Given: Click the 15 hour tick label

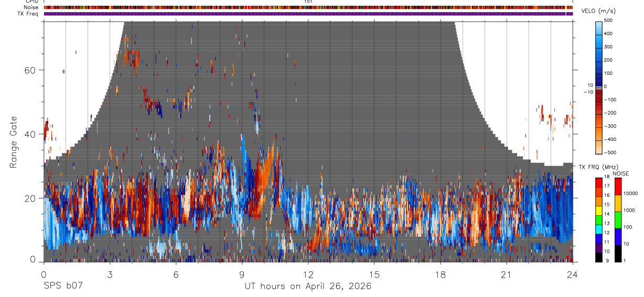Looking at the screenshot, I should (374, 274).
